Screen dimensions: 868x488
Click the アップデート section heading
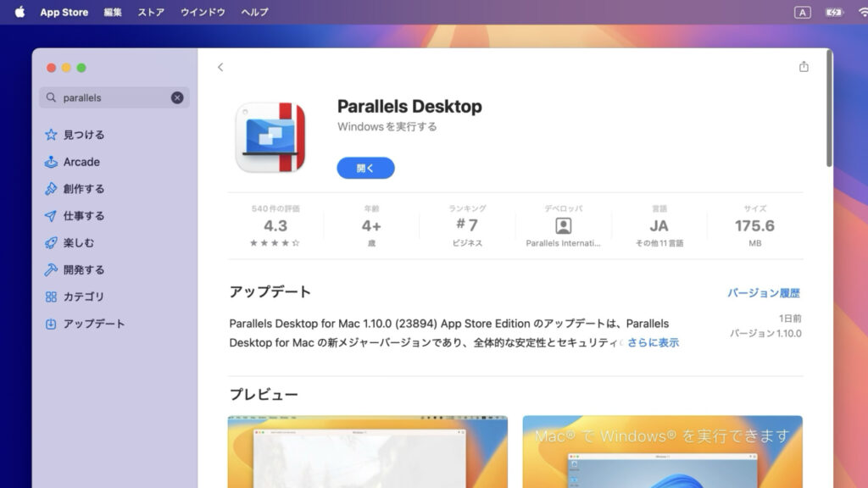pos(270,291)
